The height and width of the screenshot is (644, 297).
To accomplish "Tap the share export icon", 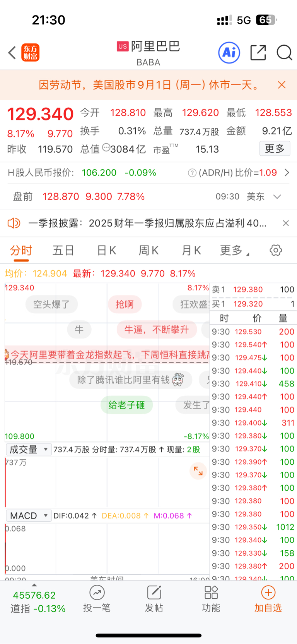I will pyautogui.click(x=258, y=53).
